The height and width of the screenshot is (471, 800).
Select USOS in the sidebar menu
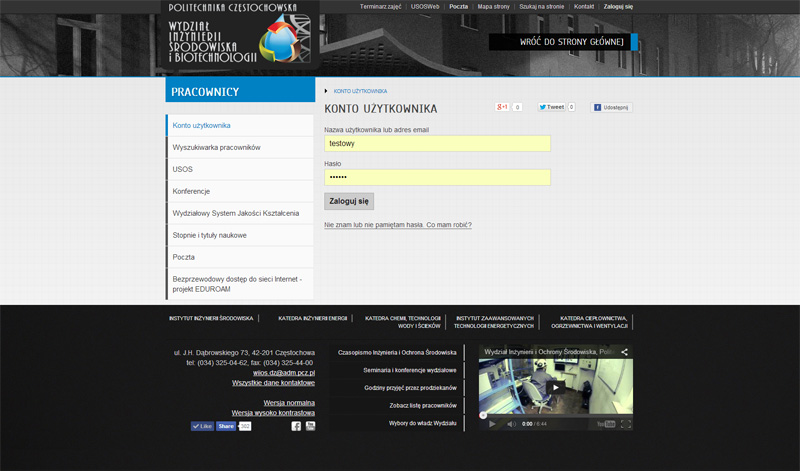click(240, 169)
